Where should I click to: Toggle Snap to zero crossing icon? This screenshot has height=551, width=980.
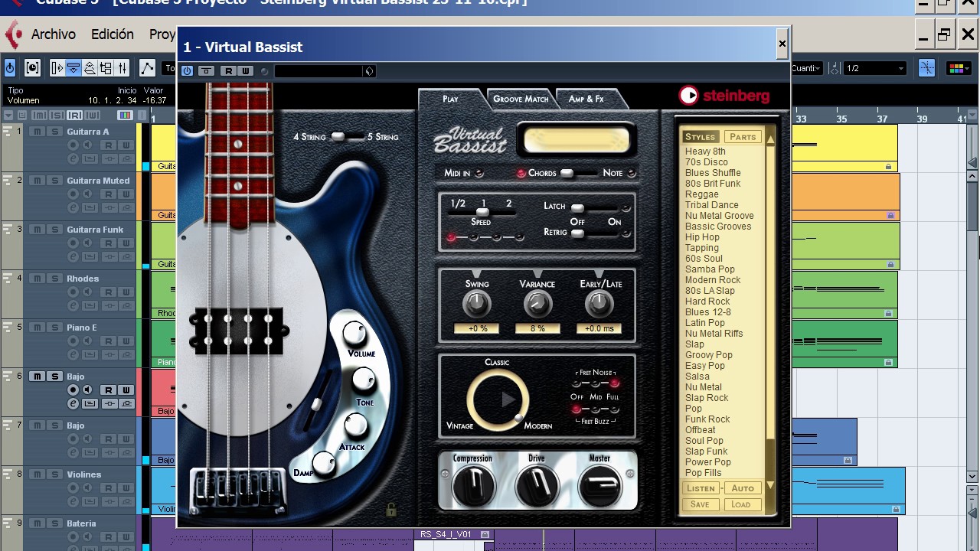[x=926, y=68]
